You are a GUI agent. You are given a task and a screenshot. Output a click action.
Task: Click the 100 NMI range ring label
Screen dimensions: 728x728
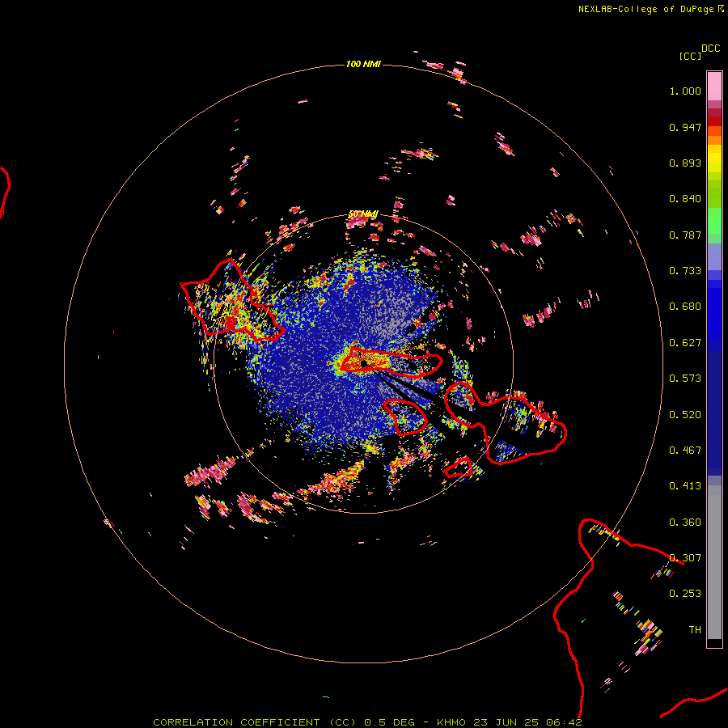point(363,64)
